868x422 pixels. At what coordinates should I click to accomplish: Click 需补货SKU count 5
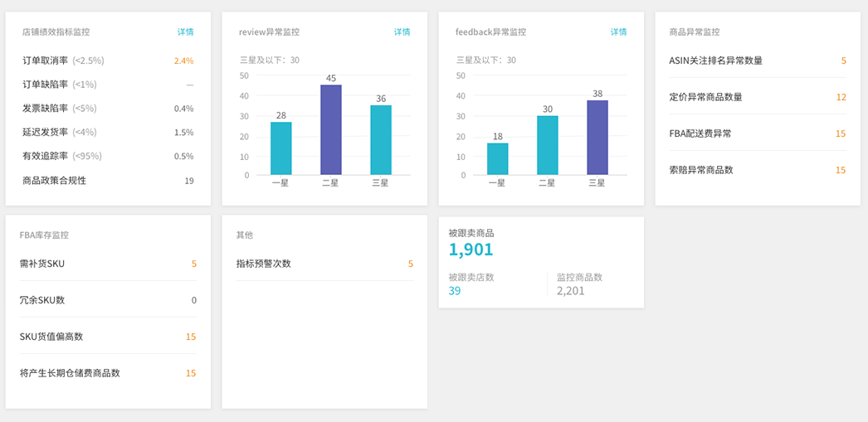194,264
